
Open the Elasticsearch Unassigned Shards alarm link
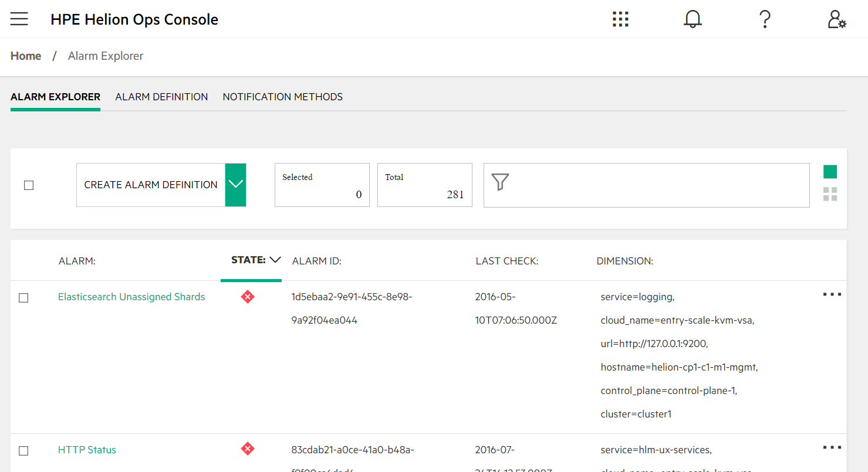[x=131, y=297]
